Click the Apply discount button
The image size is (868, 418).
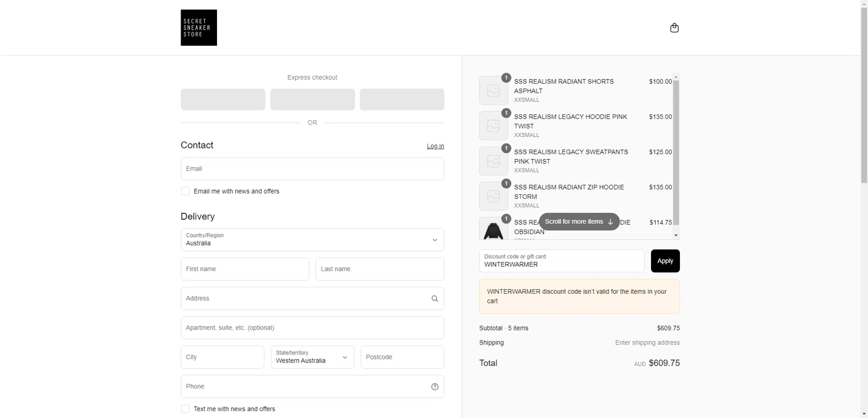pos(665,261)
